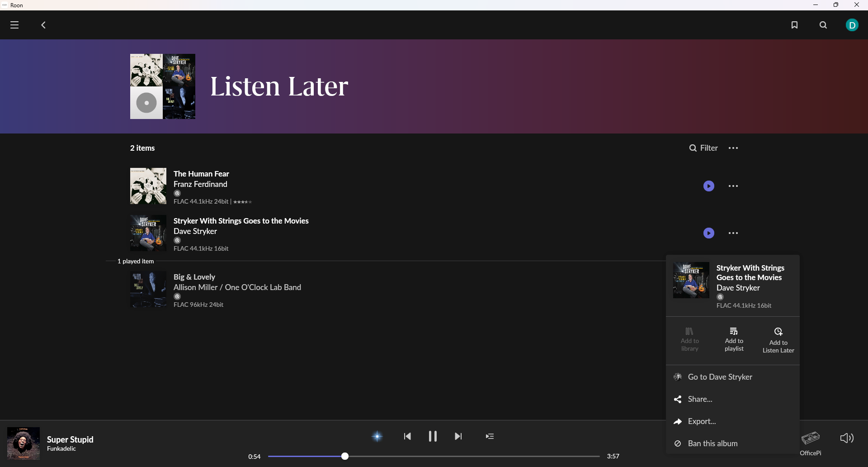Toggle Roon Radio sparkle icon
Image resolution: width=868 pixels, height=467 pixels.
[377, 436]
